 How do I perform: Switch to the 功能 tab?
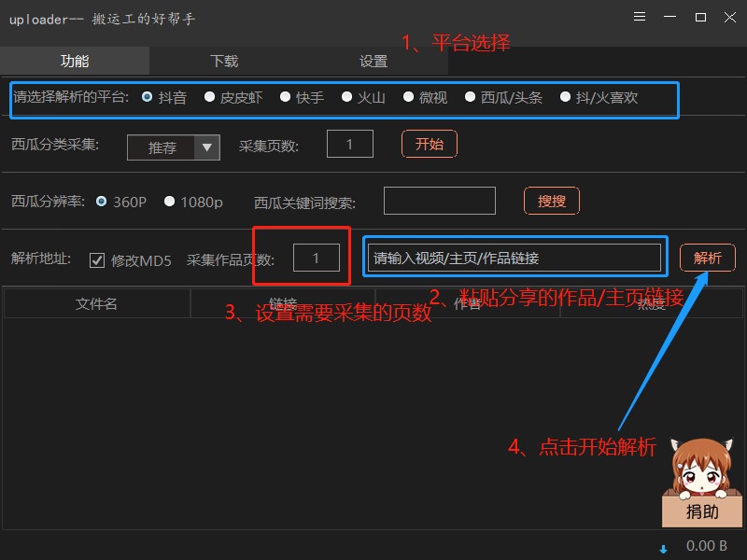[x=75, y=61]
